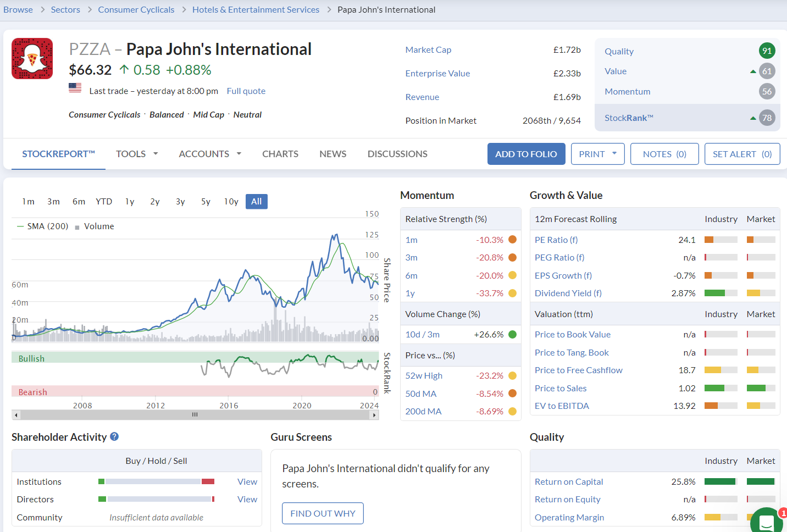Screen dimensions: 787x532
Task: Open the green chat widget icon
Action: (767, 521)
